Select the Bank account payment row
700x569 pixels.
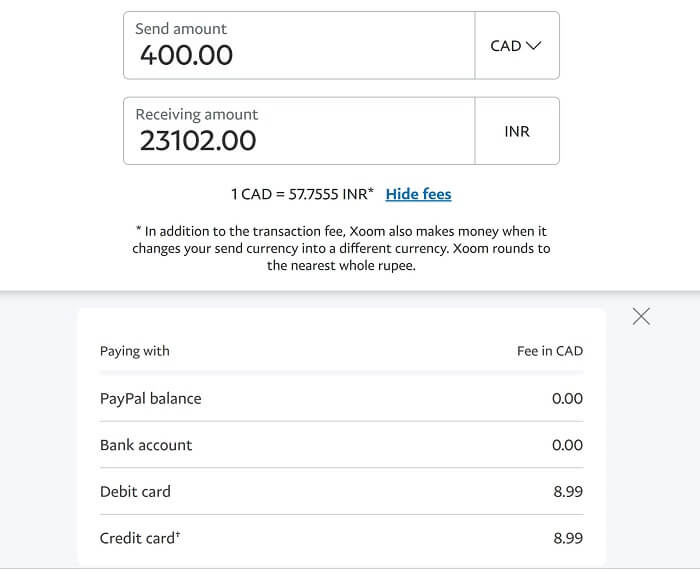point(340,445)
